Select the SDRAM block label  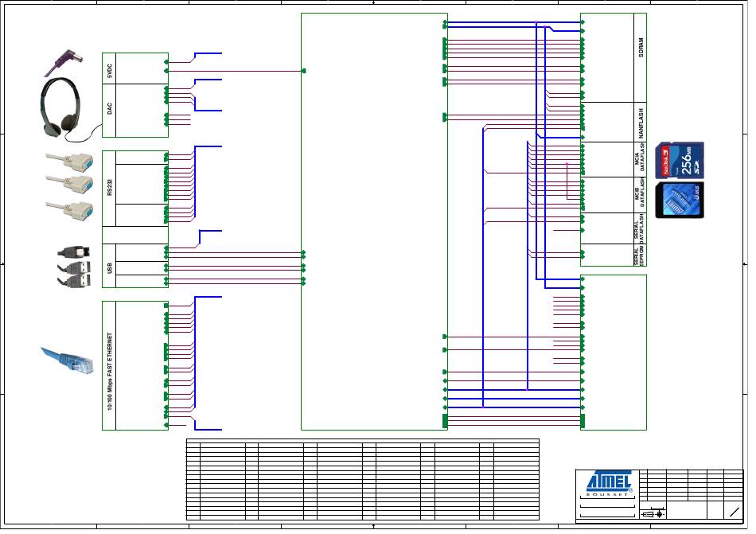tap(641, 48)
